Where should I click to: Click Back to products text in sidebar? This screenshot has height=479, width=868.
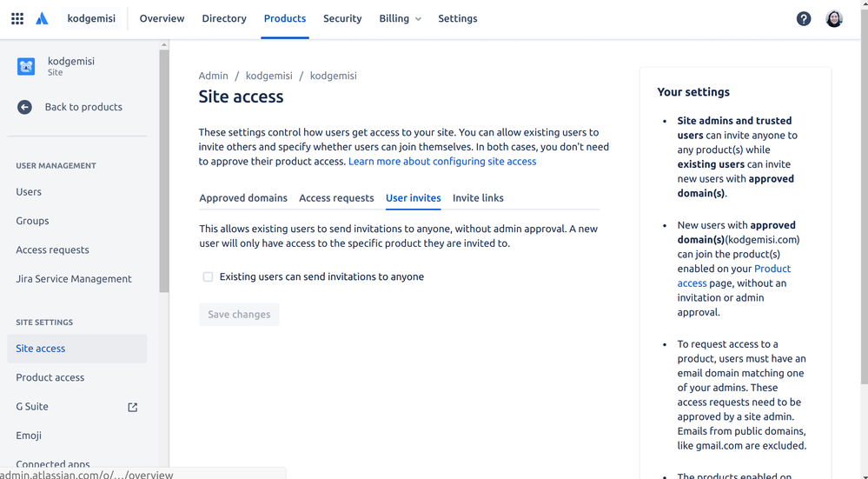pyautogui.click(x=83, y=107)
